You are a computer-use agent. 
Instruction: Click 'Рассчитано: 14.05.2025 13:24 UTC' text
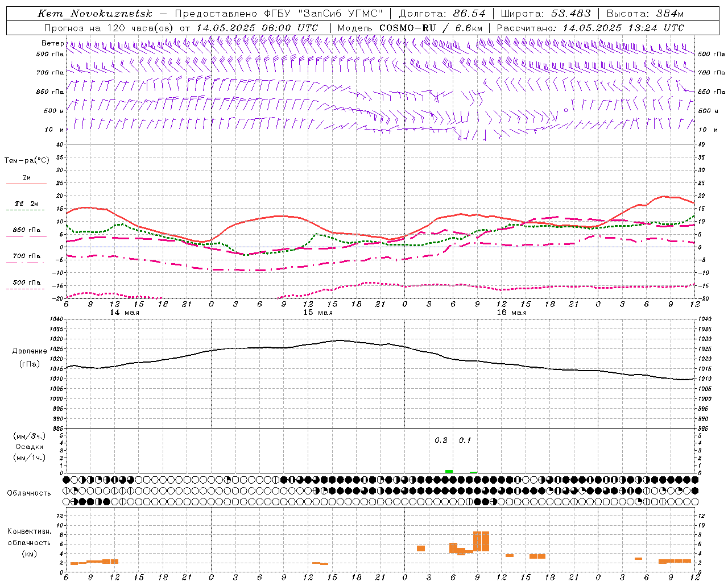590,28
